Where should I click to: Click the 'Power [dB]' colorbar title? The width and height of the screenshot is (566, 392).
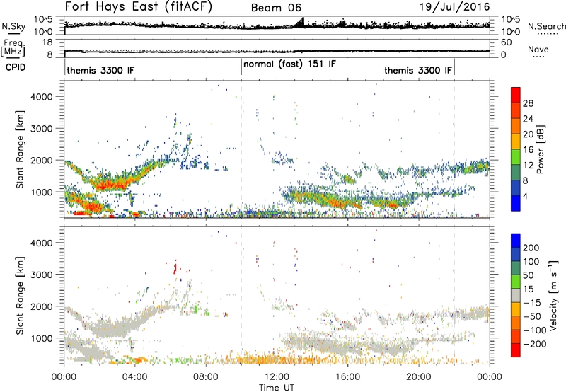click(541, 149)
